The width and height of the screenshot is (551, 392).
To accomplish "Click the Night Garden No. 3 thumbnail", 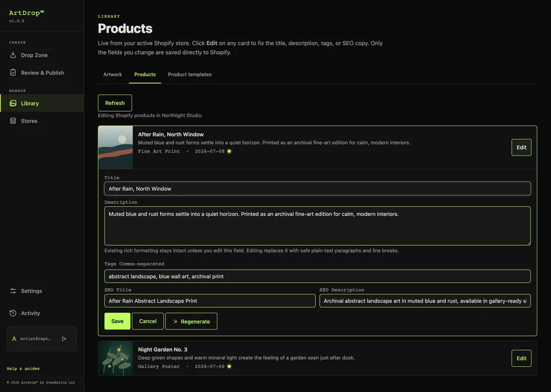I will (115, 358).
